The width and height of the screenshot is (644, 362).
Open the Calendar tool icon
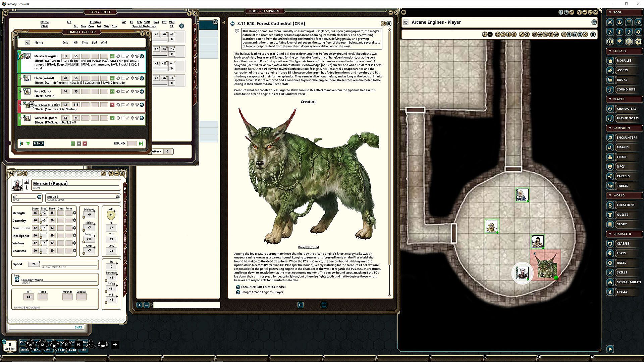tap(629, 22)
